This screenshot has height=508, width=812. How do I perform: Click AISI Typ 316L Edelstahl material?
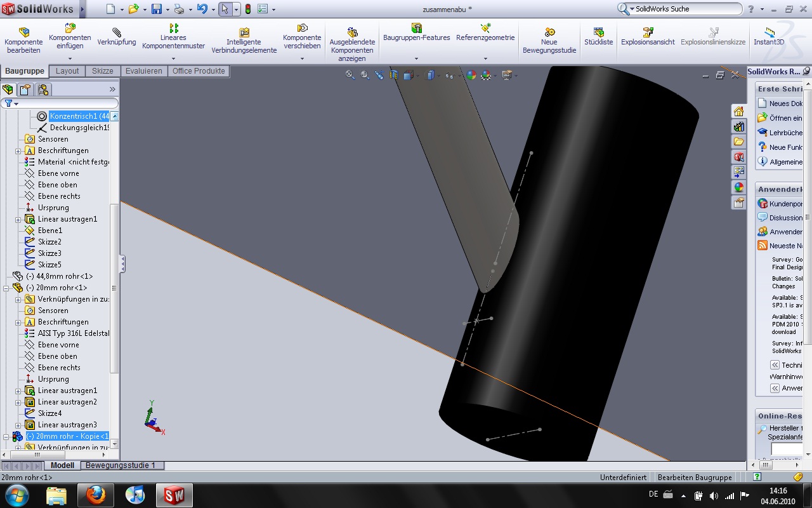point(73,333)
